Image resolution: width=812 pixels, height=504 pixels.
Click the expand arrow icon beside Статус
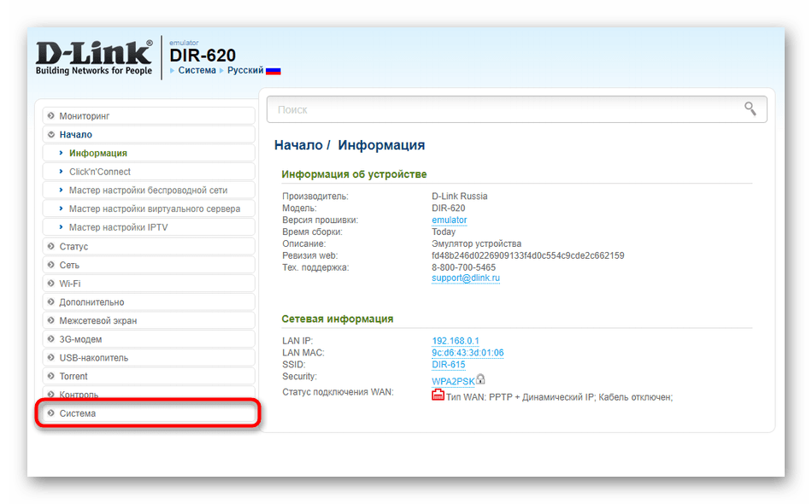click(x=50, y=246)
